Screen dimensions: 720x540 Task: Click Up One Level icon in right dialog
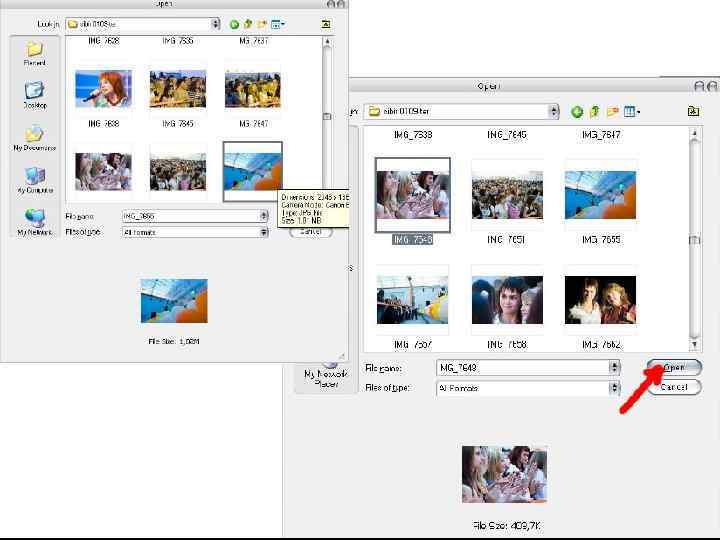pos(595,111)
